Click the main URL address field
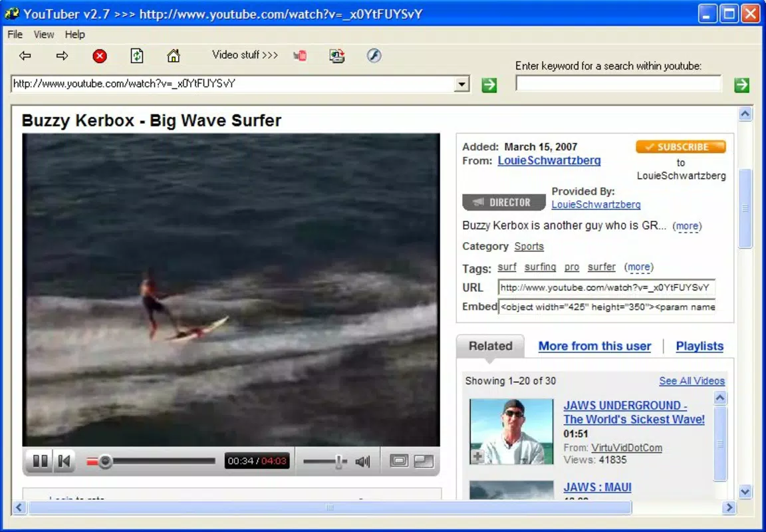This screenshot has height=532, width=766. coord(233,84)
